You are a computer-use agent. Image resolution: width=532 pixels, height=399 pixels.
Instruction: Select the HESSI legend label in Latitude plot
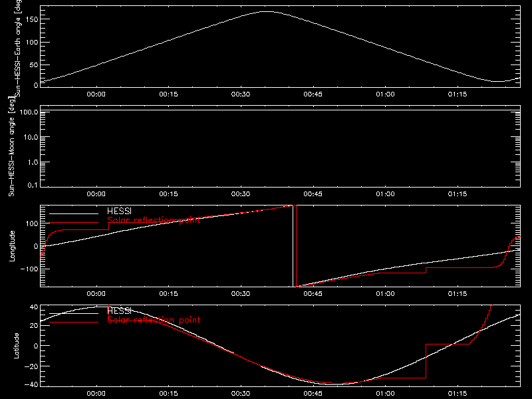point(119,311)
